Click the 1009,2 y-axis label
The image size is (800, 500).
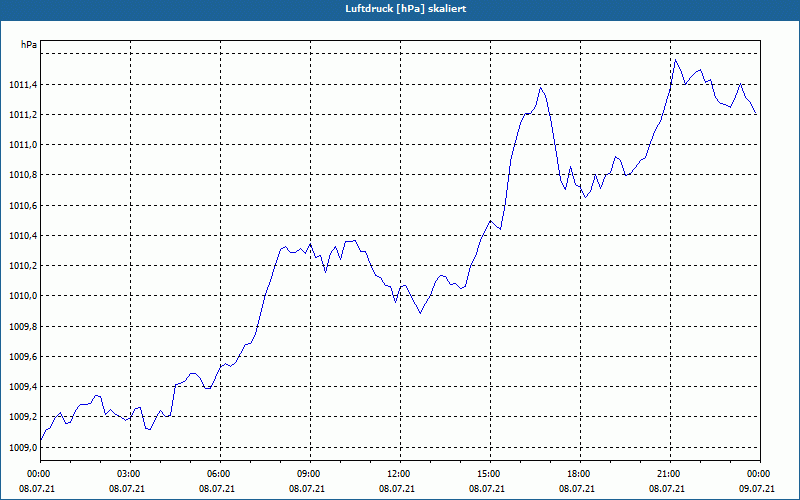pos(23,417)
